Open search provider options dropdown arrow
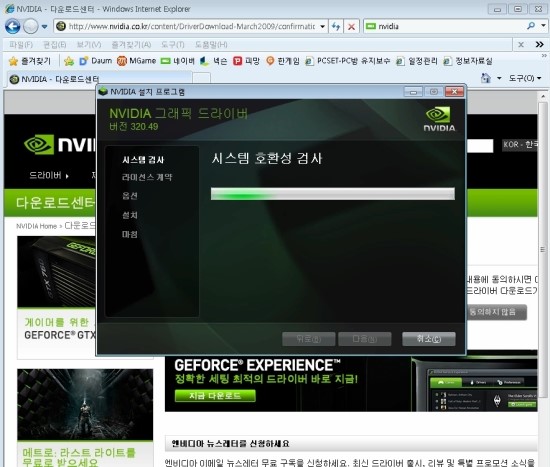This screenshot has height=467, width=550. (543, 26)
